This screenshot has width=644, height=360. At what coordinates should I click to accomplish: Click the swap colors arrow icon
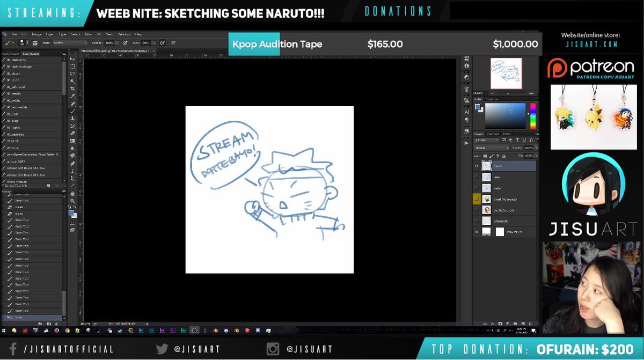[x=75, y=207]
